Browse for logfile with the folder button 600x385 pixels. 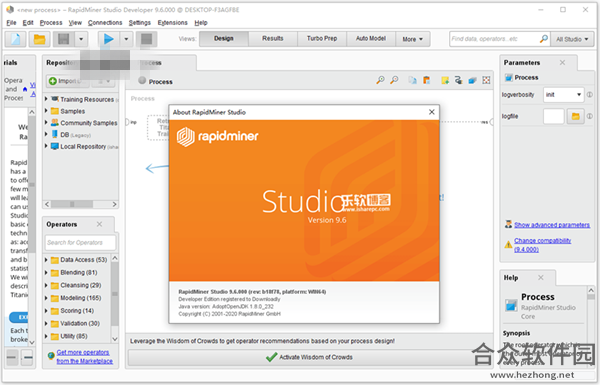pos(575,116)
